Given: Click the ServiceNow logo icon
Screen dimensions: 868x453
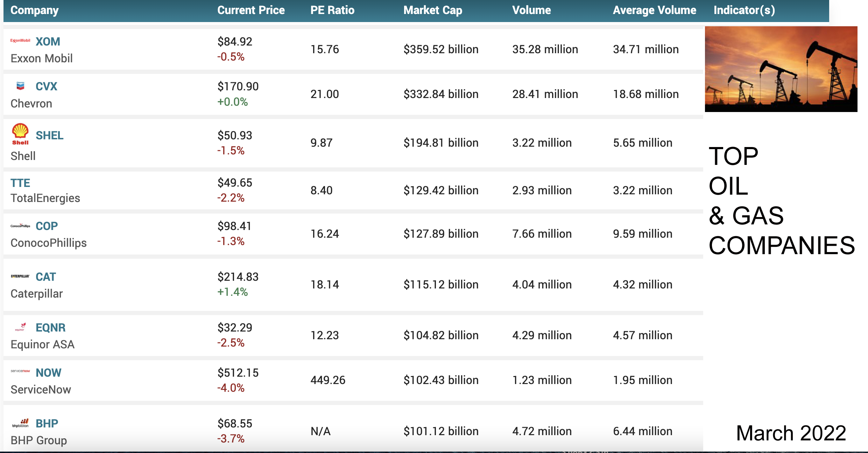Looking at the screenshot, I should 20,371.
